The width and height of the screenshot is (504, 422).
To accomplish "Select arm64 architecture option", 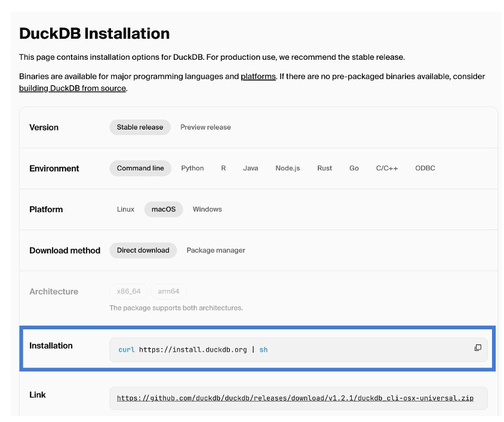I will click(168, 292).
